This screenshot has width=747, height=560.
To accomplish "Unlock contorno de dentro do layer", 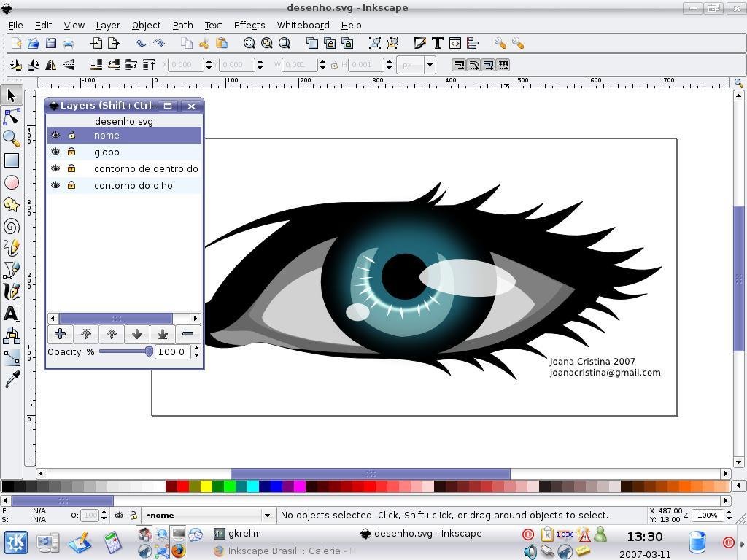I will pyautogui.click(x=71, y=168).
